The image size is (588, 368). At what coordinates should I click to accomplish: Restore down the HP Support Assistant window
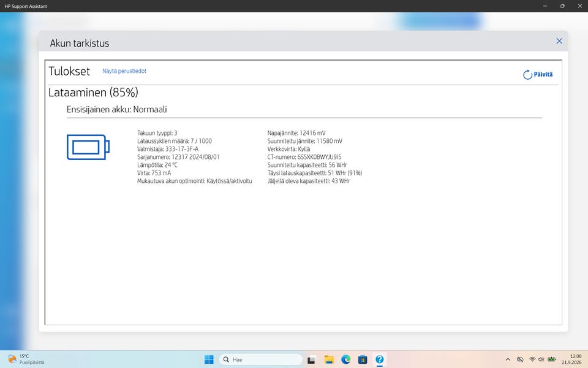pos(562,6)
